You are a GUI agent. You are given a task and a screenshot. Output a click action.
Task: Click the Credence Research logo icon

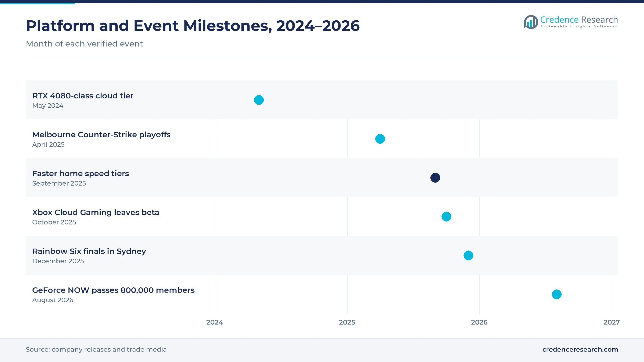pos(531,22)
